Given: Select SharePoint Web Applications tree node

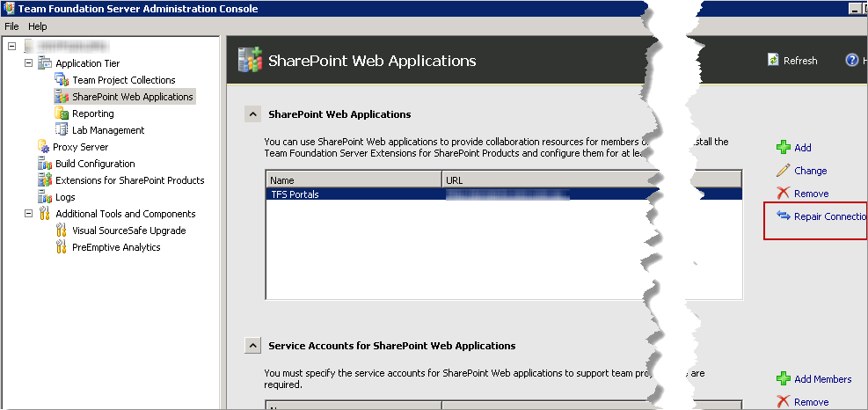Looking at the screenshot, I should click(133, 97).
